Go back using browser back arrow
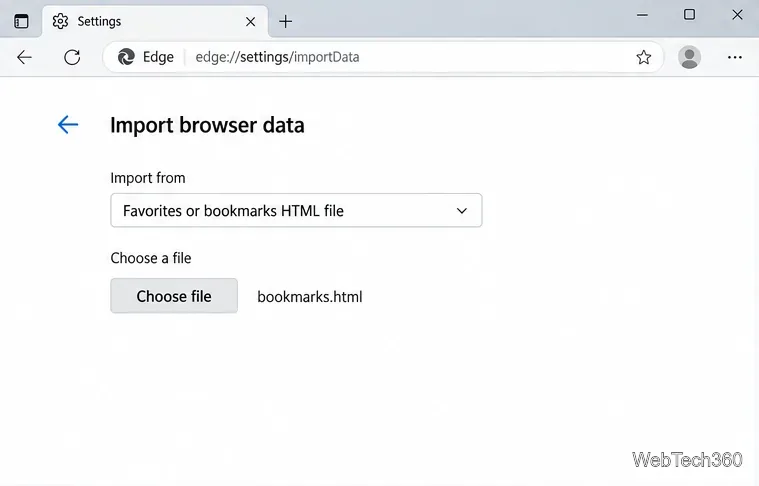 click(24, 57)
